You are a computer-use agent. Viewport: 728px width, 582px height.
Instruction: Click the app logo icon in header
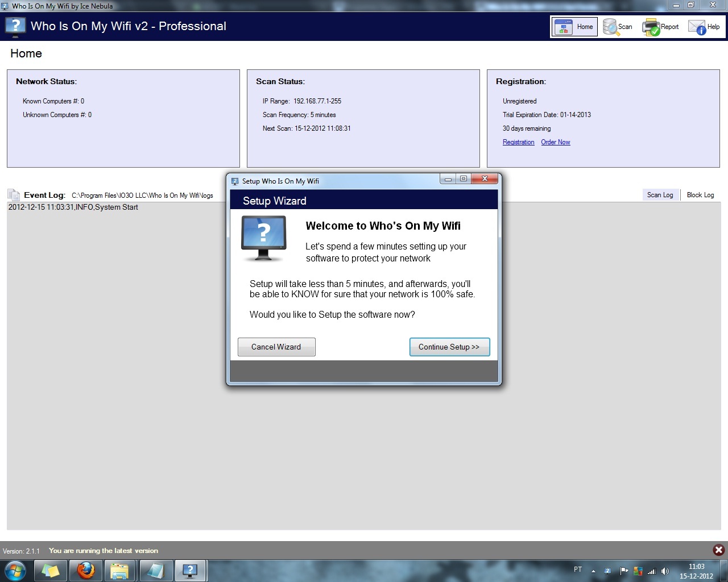pos(15,27)
